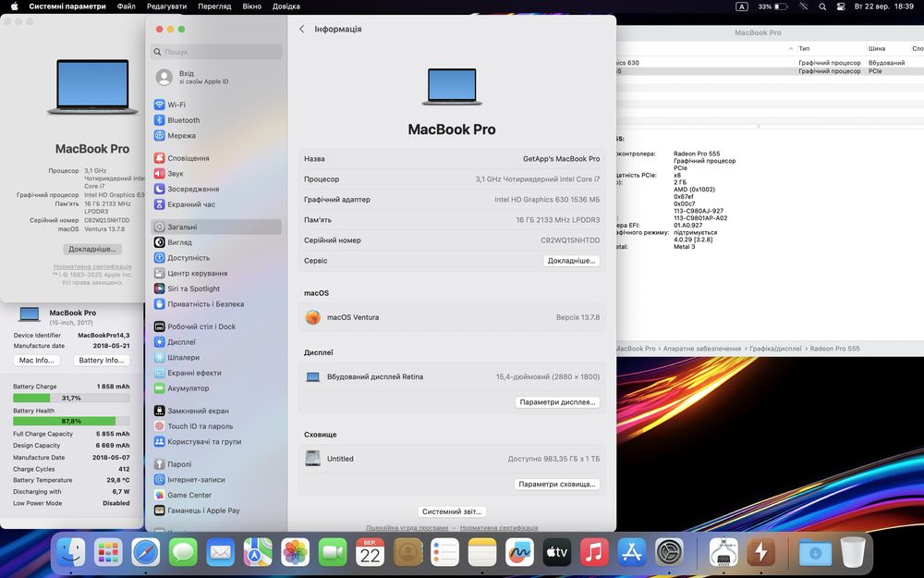Image resolution: width=924 pixels, height=578 pixels.
Task: Open the App Store from the Dock
Action: (632, 553)
